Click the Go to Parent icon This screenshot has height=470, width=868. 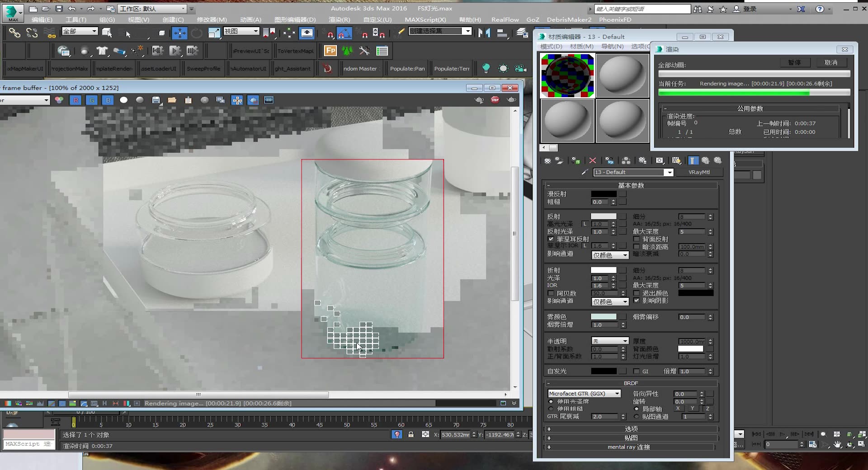point(705,160)
